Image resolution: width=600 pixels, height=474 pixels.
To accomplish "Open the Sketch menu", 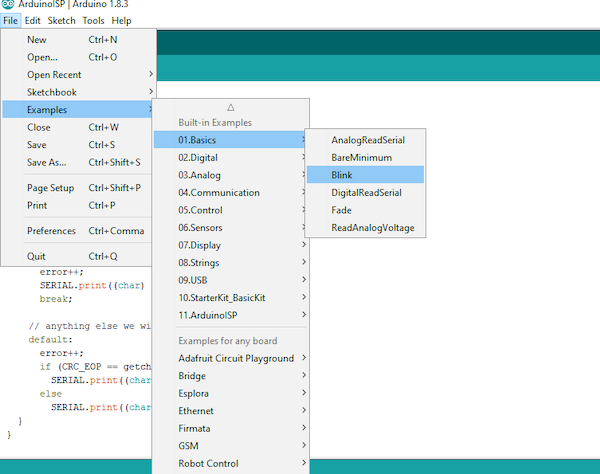I will coord(62,21).
